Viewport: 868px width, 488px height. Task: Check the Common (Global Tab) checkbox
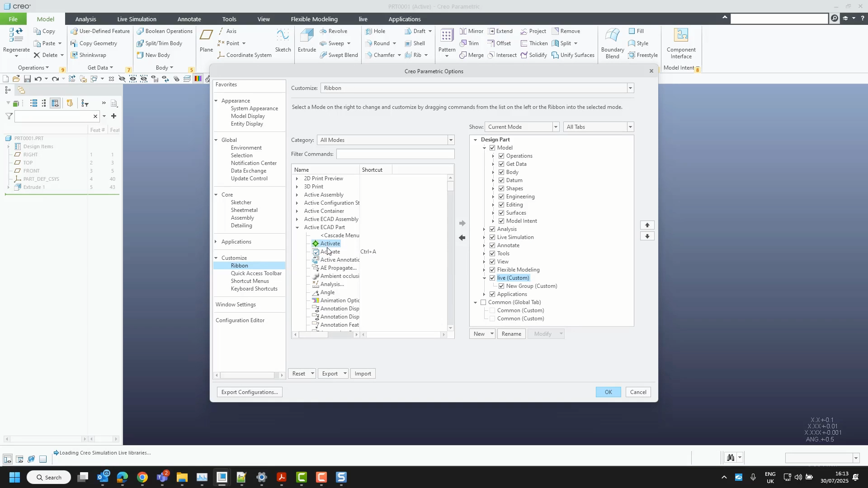pos(483,302)
